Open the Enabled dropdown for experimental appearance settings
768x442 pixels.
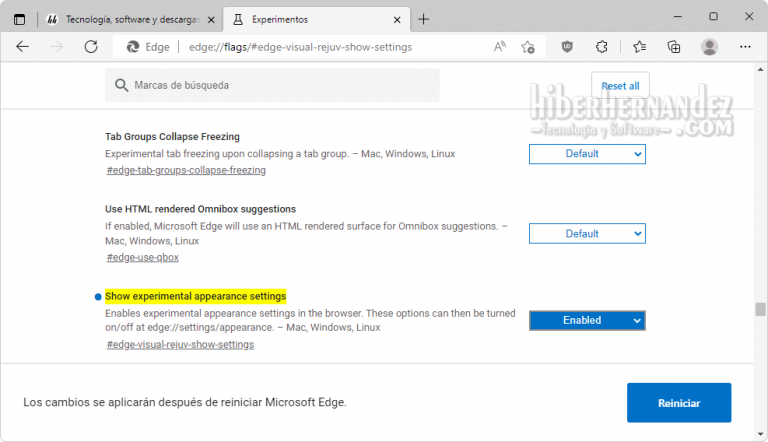pos(587,321)
